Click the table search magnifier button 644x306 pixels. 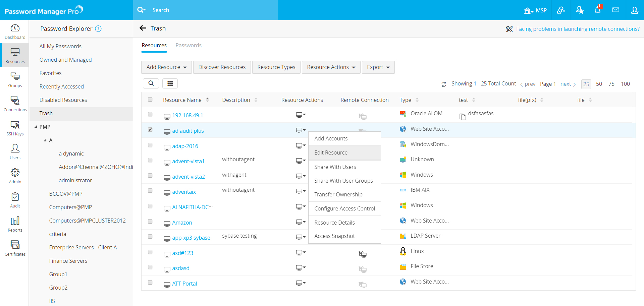pyautogui.click(x=151, y=83)
